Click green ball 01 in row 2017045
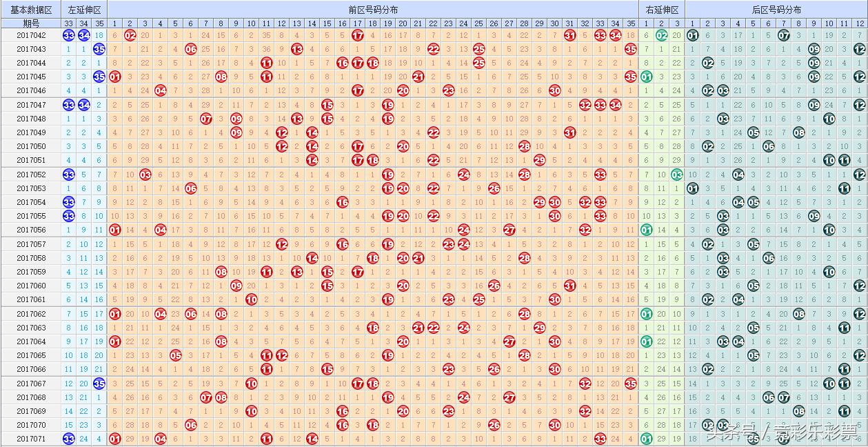 [646, 77]
